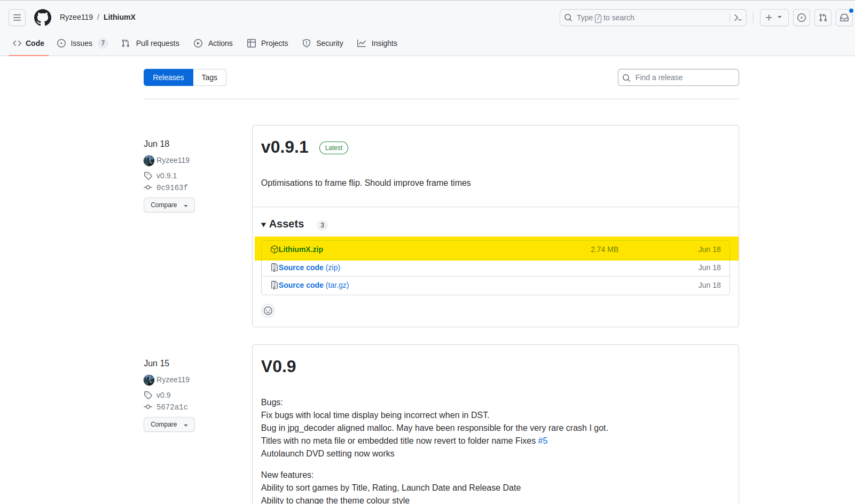Open Compare dropdown for v0.9.1
855x504 pixels.
[169, 205]
